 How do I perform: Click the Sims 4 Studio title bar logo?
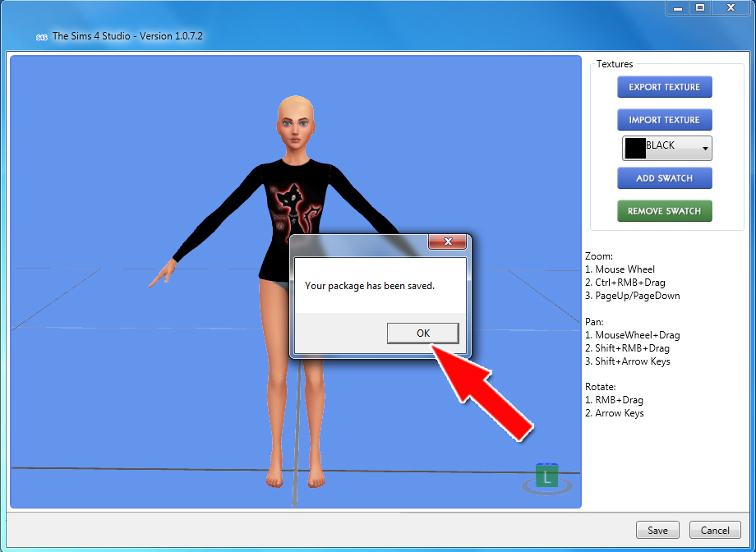(41, 37)
